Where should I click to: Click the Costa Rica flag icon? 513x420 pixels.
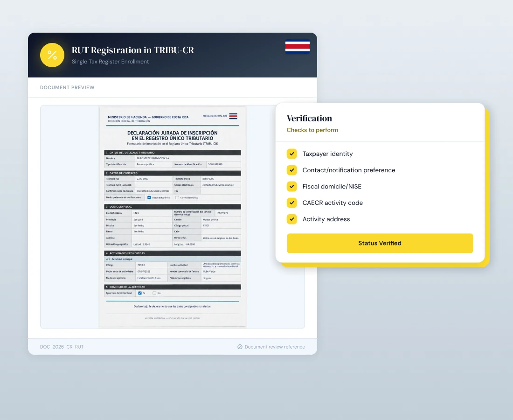click(298, 46)
